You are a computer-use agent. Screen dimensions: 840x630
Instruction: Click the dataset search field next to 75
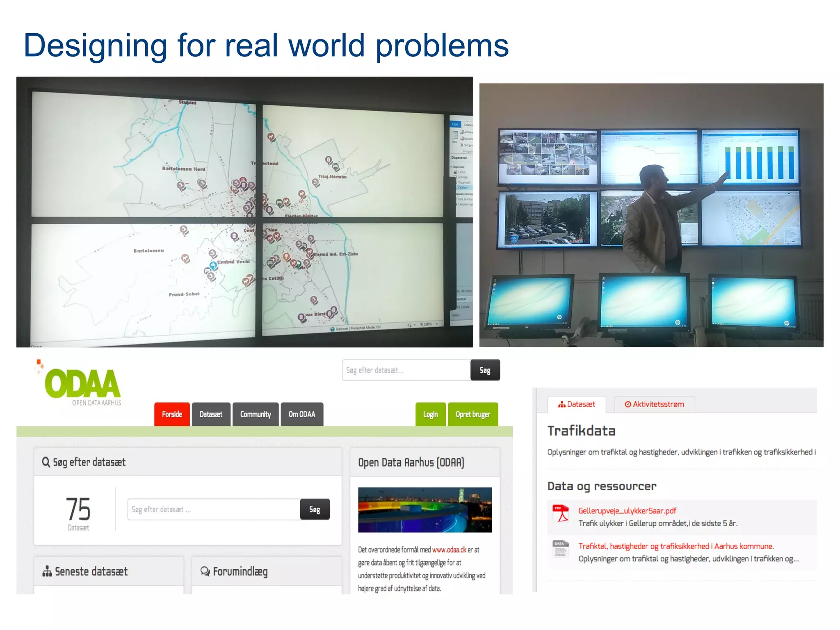click(214, 509)
